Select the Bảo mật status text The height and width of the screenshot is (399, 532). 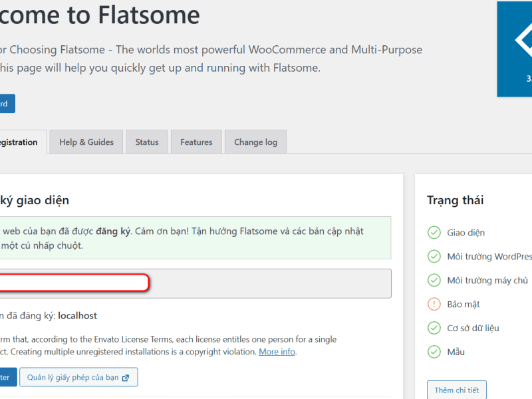tap(464, 305)
